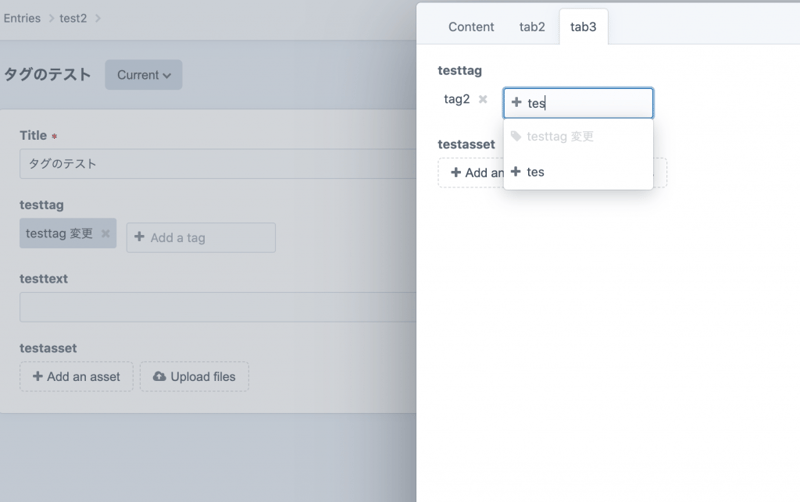This screenshot has width=800, height=502.
Task: Click the cloud icon on Upload files
Action: [x=160, y=377]
